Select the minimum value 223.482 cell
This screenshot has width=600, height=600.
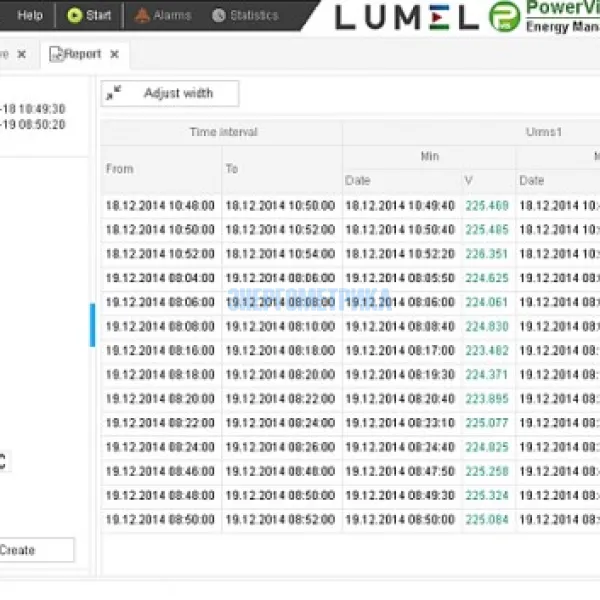(x=487, y=351)
